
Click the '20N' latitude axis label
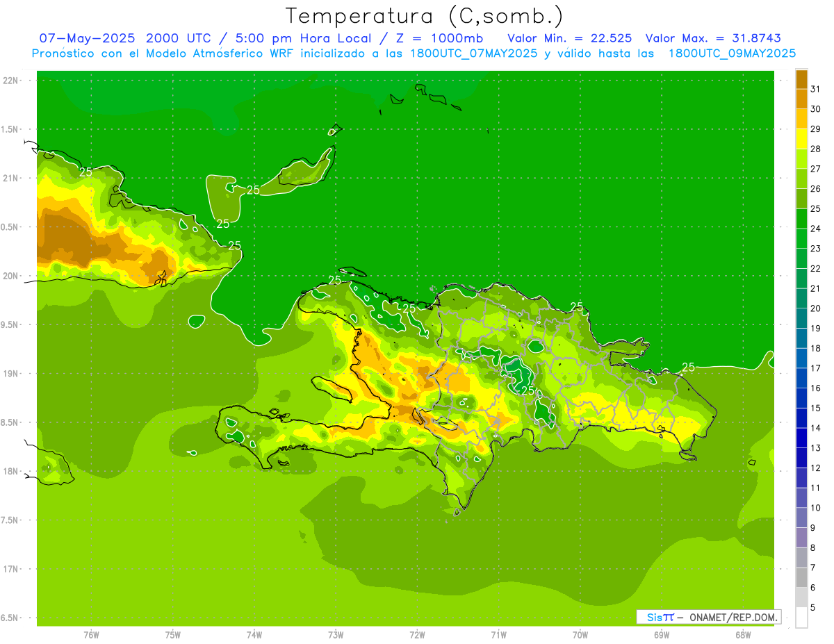pos(11,276)
